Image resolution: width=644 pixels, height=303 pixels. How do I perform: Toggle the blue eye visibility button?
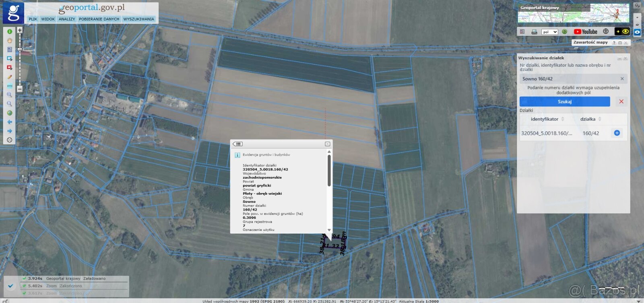coord(637,32)
